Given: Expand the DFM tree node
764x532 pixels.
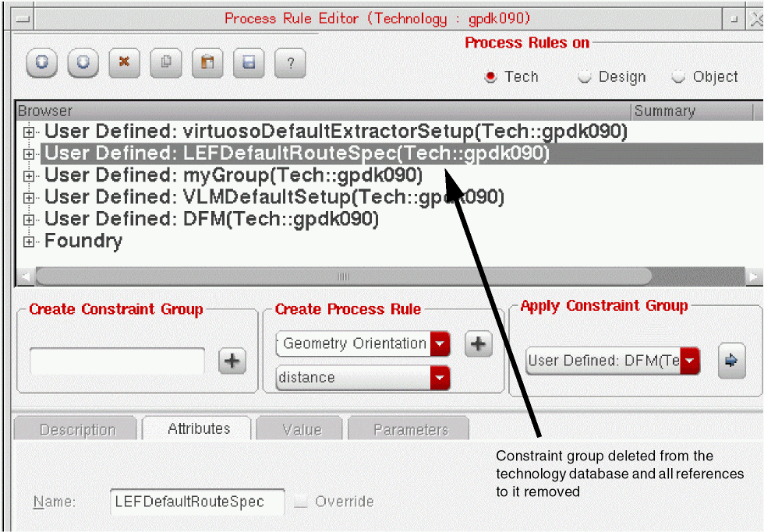Looking at the screenshot, I should pos(29,220).
